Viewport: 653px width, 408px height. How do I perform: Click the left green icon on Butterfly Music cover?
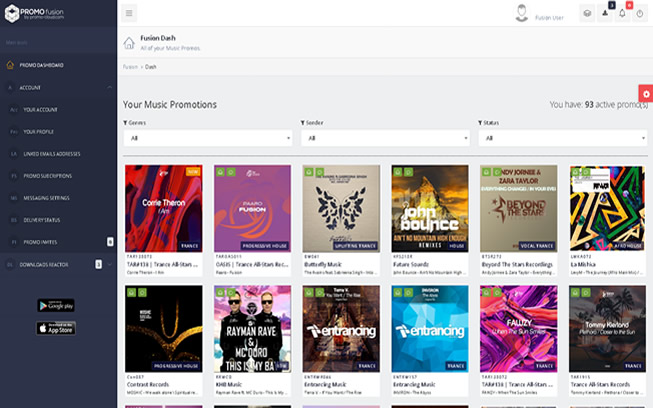(x=309, y=172)
